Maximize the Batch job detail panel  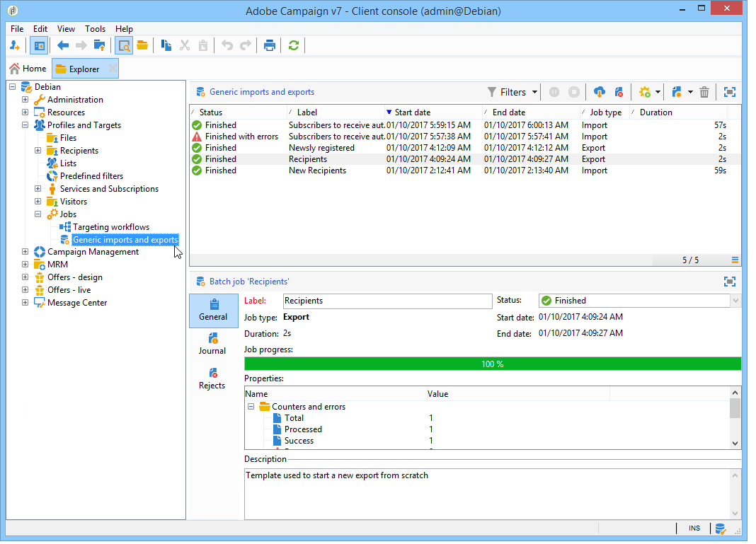coord(730,282)
